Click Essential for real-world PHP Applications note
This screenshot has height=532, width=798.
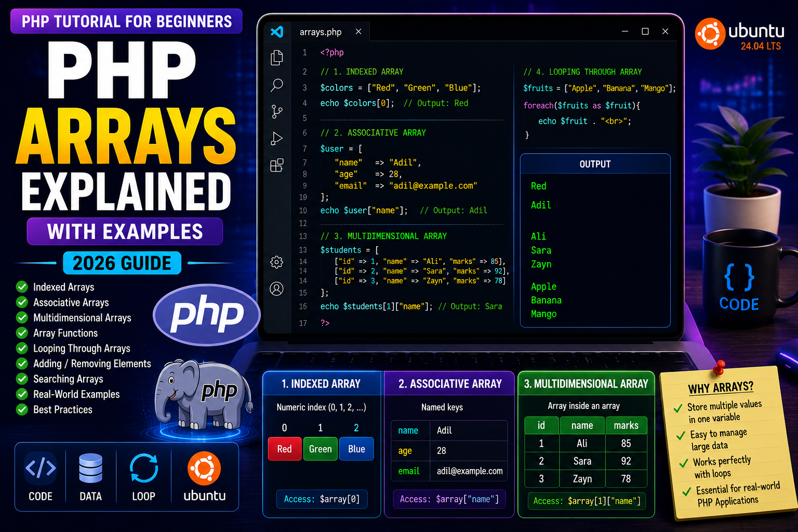[737, 495]
